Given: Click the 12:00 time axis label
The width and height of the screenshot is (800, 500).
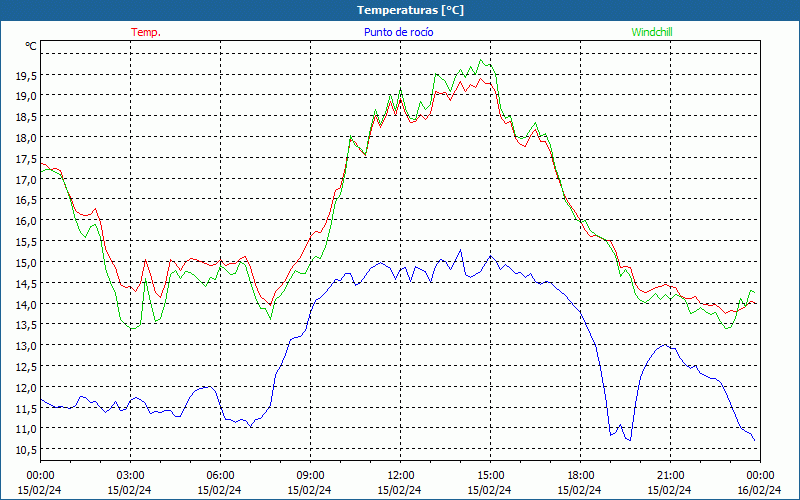Looking at the screenshot, I should coord(401,476).
